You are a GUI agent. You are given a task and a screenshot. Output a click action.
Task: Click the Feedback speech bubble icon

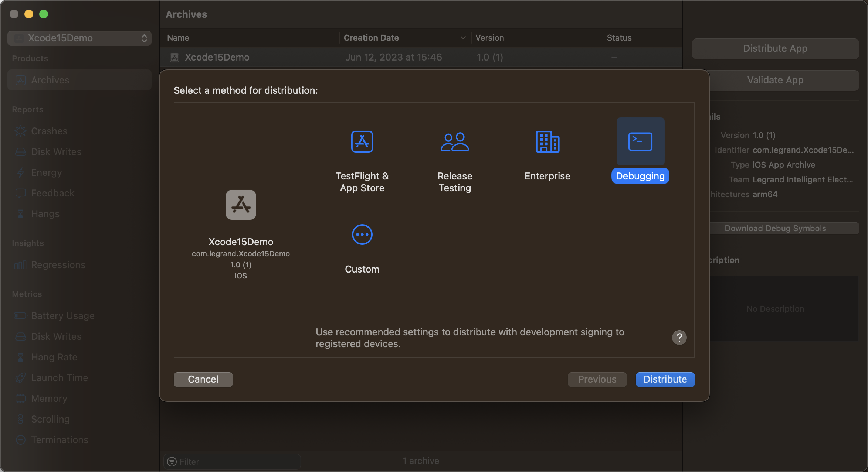coord(20,193)
